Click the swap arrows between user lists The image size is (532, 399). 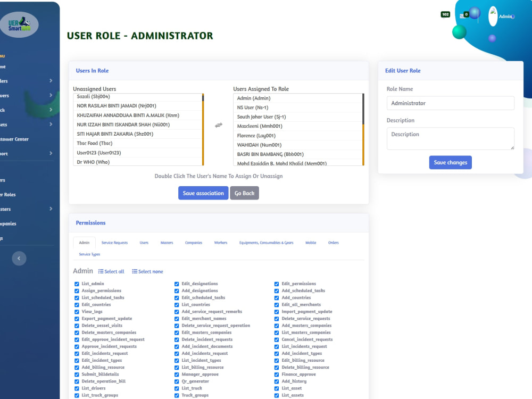pyautogui.click(x=219, y=125)
